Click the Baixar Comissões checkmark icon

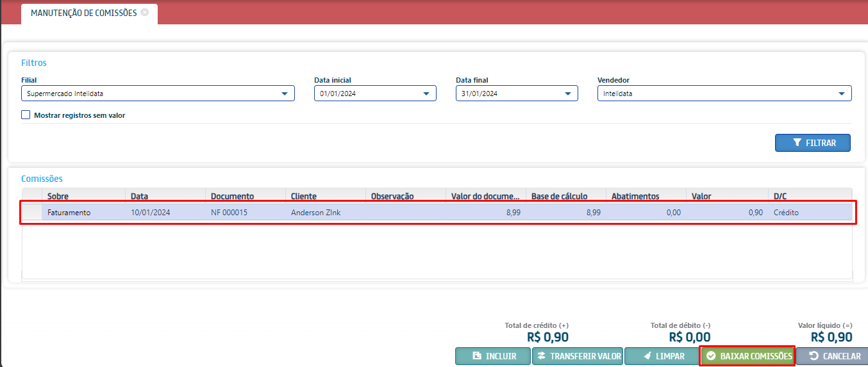point(711,356)
